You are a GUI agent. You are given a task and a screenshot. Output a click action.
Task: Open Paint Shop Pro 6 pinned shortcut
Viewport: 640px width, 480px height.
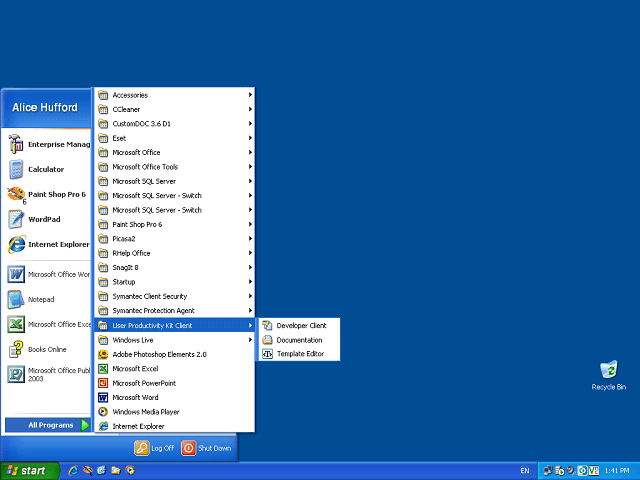click(x=48, y=194)
